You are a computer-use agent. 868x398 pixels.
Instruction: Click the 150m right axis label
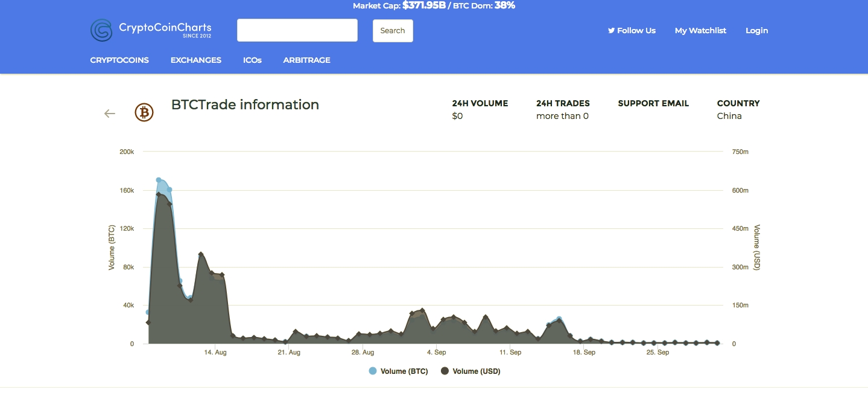(740, 306)
